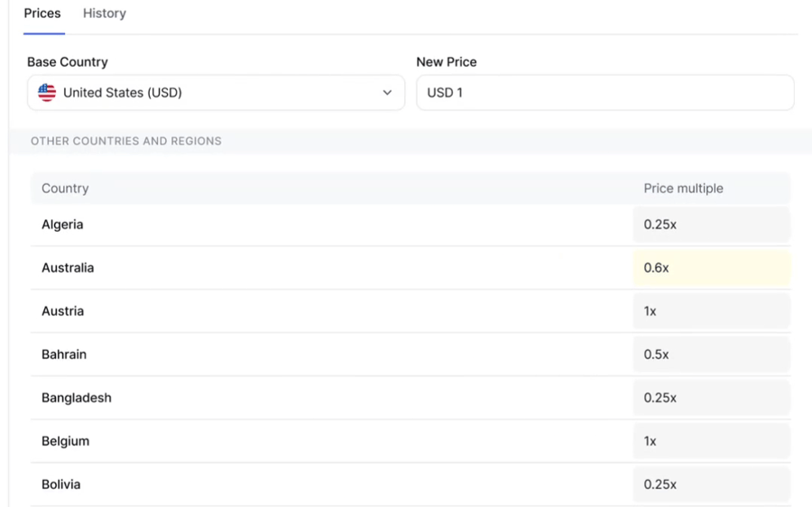Expand the Base Country dropdown chevron
Viewport: 812px width, 507px height.
387,93
